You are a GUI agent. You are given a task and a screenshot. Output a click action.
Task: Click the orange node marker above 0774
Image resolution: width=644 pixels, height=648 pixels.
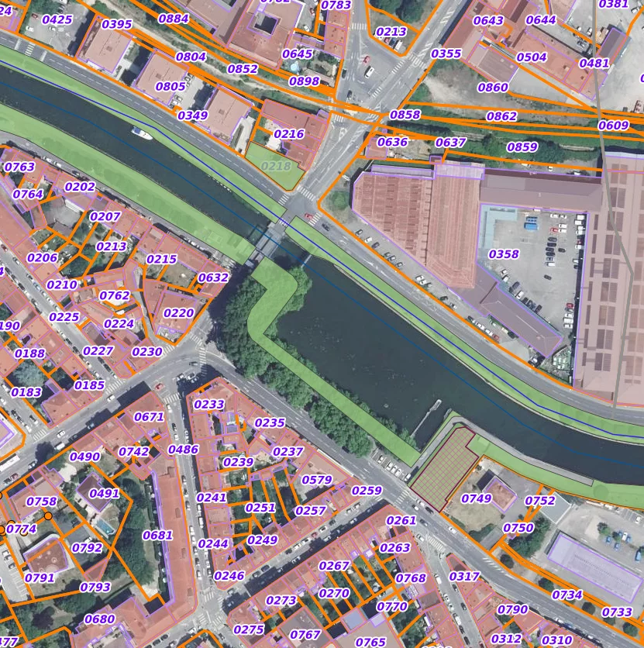click(x=48, y=515)
